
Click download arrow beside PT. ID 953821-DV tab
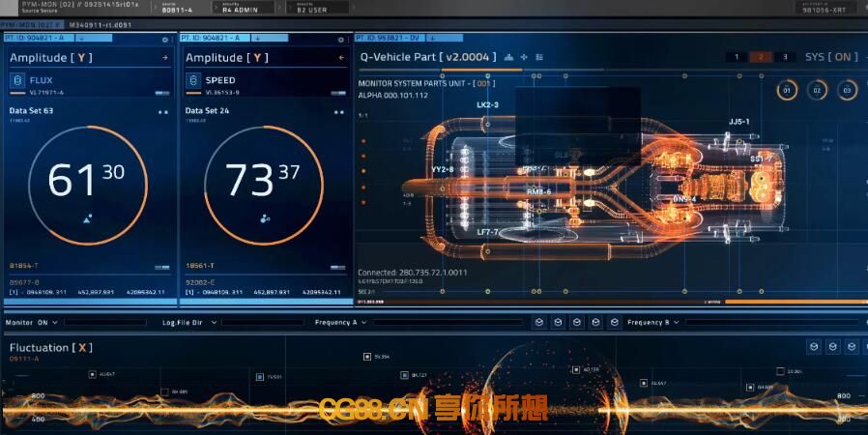click(x=432, y=39)
